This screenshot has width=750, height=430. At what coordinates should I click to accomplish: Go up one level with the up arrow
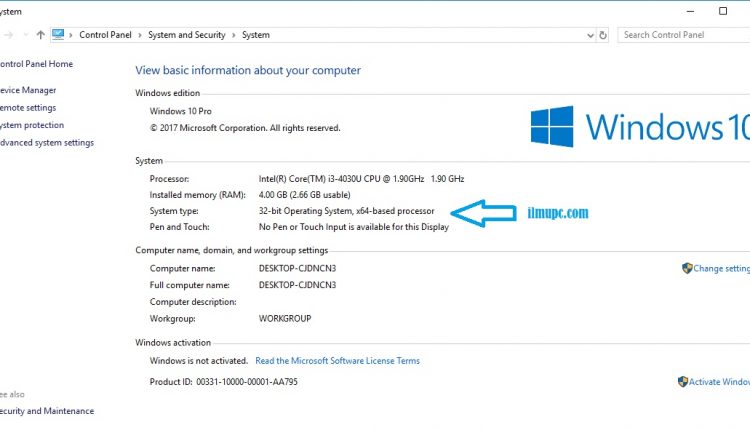point(41,34)
